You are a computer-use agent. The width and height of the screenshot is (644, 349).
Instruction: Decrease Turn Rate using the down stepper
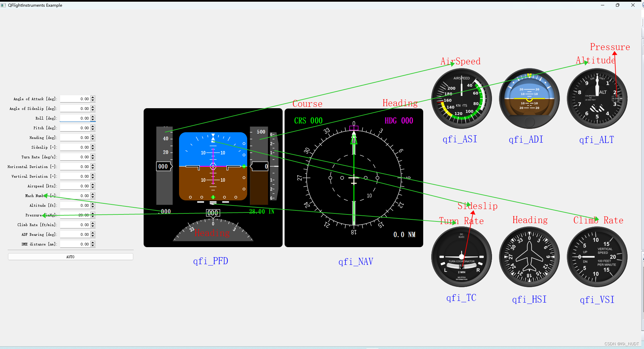point(93,158)
